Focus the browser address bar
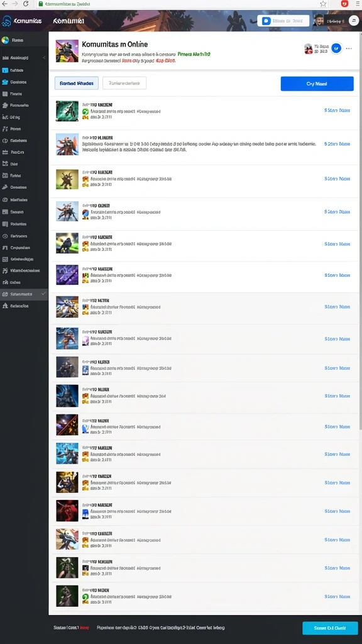Viewport: 362px width, 644px height. (180, 4)
